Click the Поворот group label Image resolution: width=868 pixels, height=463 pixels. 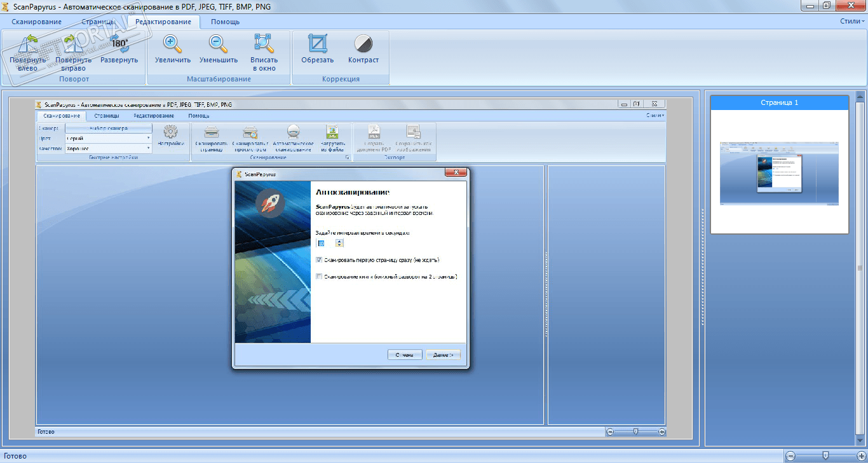(x=74, y=79)
